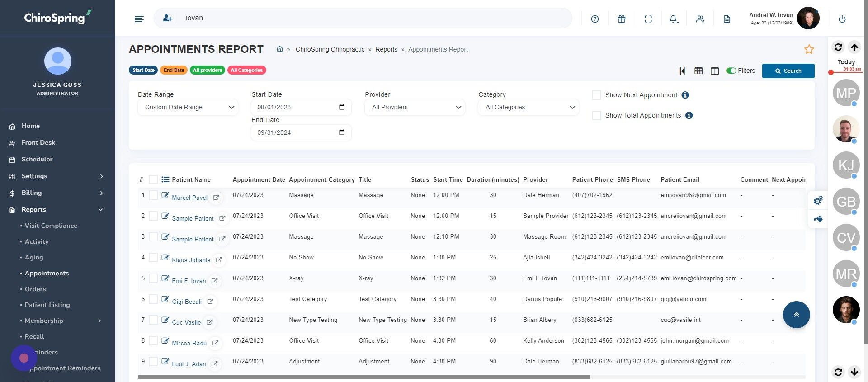Click the refresh icon above Today
The image size is (868, 382).
pyautogui.click(x=838, y=47)
